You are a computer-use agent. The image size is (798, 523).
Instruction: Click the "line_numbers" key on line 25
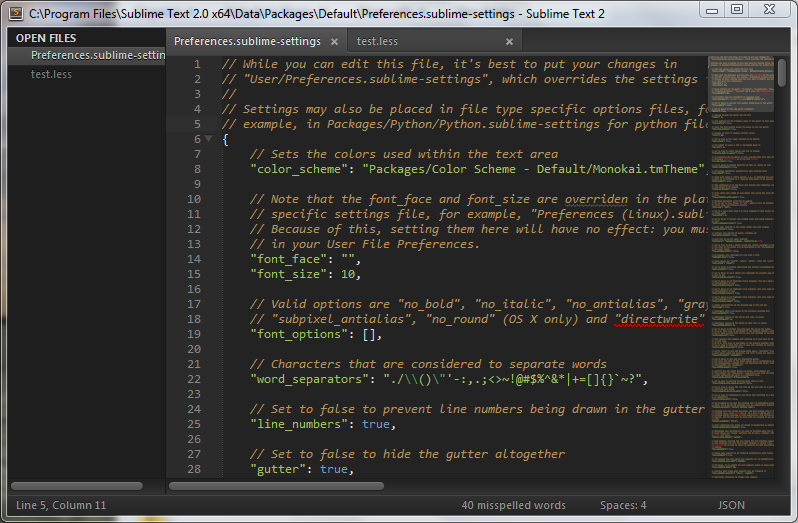pos(299,424)
